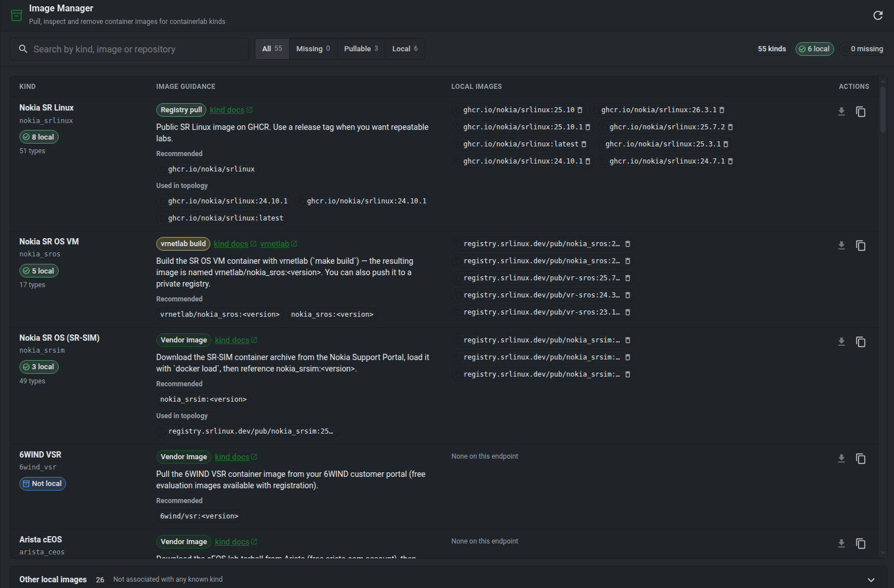Switch to Pullable filter tab

[x=361, y=49]
